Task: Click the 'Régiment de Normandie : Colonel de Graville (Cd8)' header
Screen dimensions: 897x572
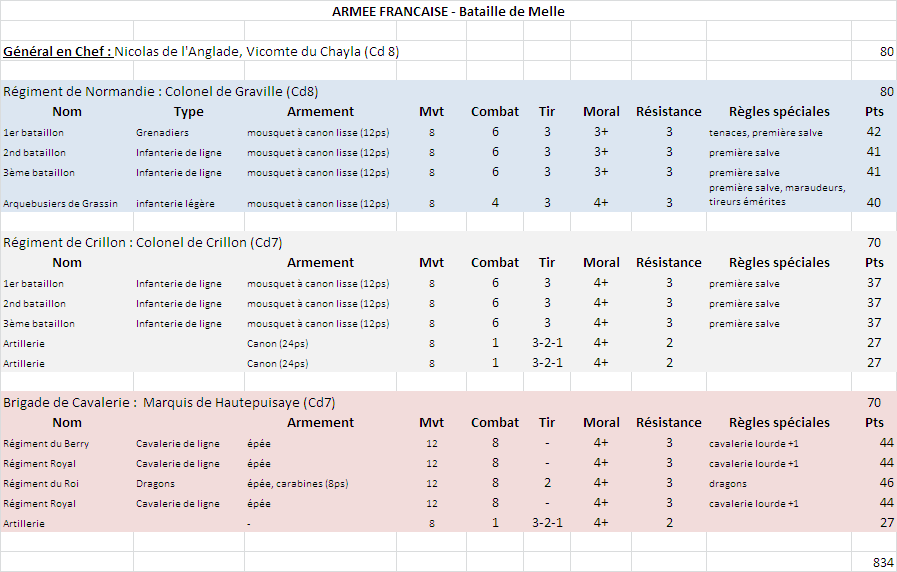Action: [161, 92]
